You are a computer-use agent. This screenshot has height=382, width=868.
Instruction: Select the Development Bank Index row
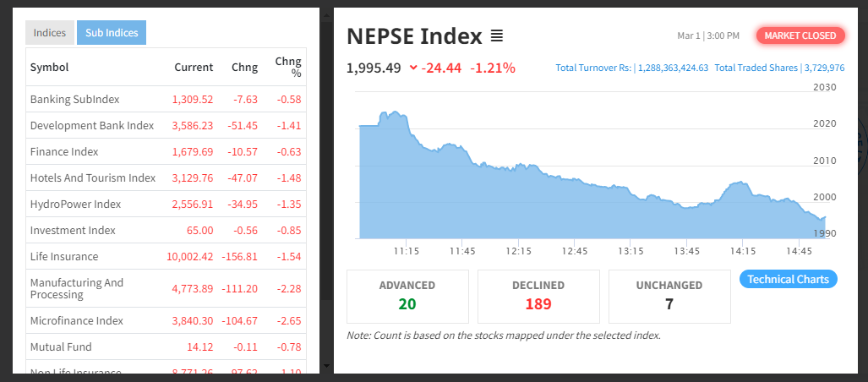click(91, 126)
